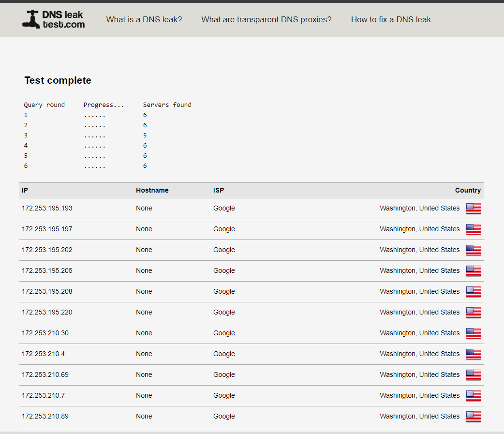
Task: Click ISP 'Google' for 172.253.195.197
Action: click(224, 229)
